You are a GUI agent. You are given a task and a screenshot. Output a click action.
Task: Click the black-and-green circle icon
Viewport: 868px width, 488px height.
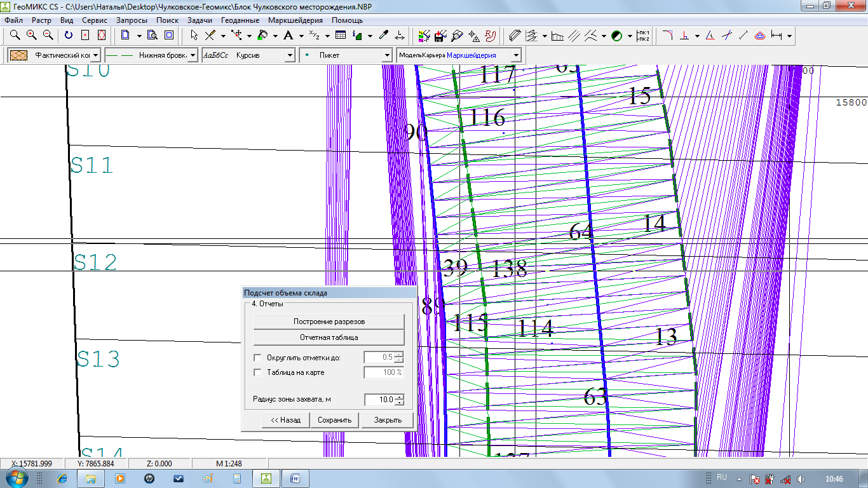point(616,36)
